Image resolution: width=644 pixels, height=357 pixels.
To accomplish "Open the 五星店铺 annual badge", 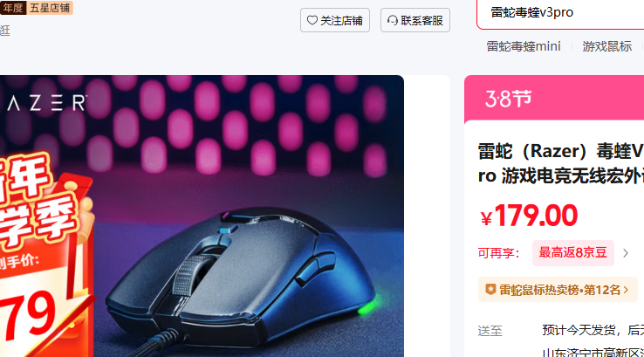I will tap(36, 8).
